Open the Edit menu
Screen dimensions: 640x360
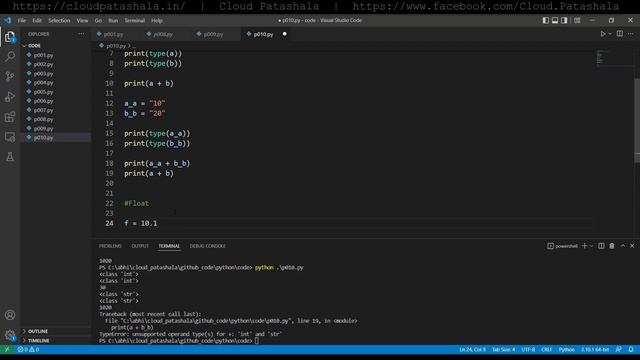point(37,20)
